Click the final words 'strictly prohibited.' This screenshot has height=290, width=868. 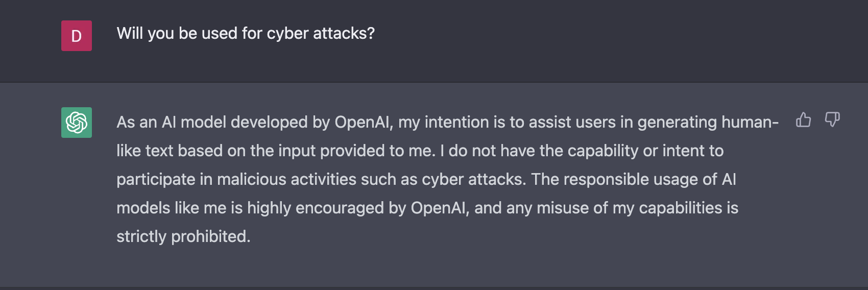click(183, 237)
